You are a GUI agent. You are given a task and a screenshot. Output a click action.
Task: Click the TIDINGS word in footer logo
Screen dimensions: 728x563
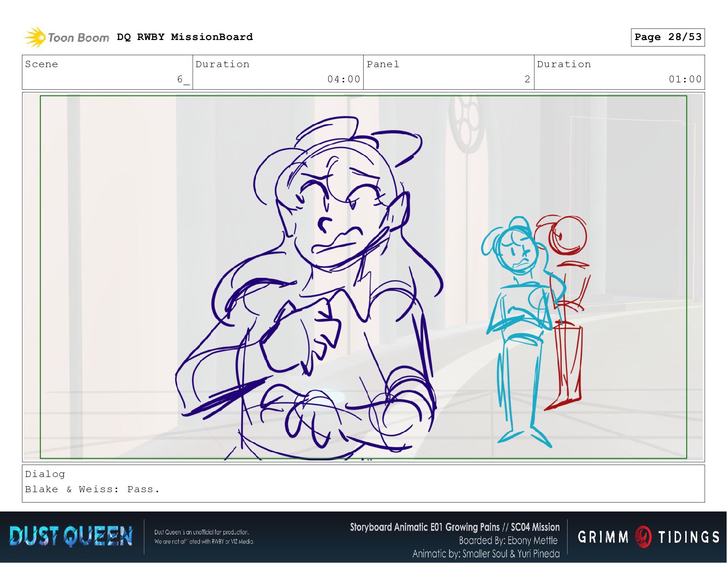[688, 537]
